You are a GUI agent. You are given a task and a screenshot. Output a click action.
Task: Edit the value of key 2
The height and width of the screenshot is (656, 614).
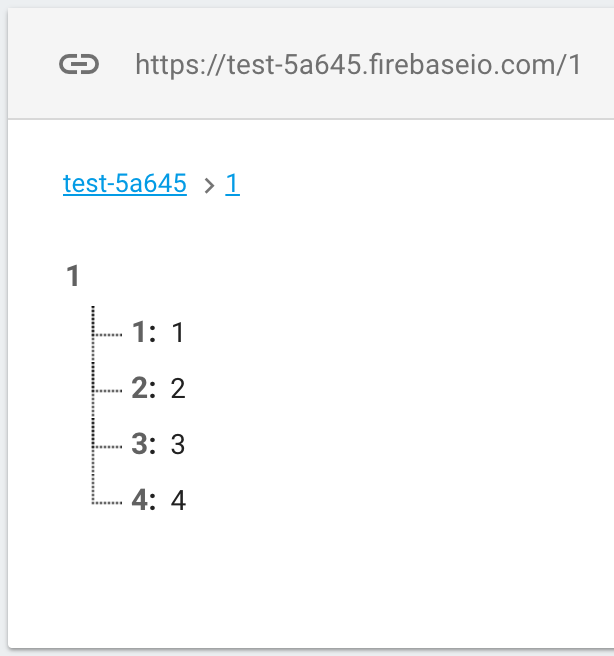pyautogui.click(x=178, y=389)
